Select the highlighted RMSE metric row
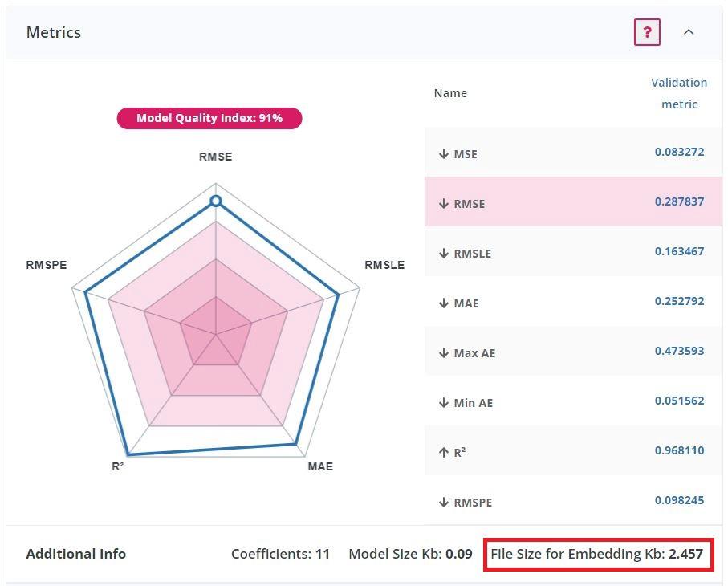Screen dimensions: 728x586 tap(573, 202)
